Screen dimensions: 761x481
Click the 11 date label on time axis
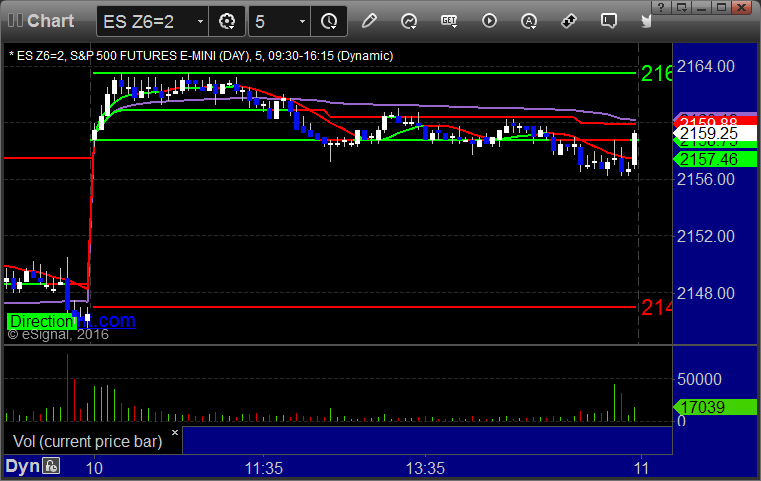[642, 468]
